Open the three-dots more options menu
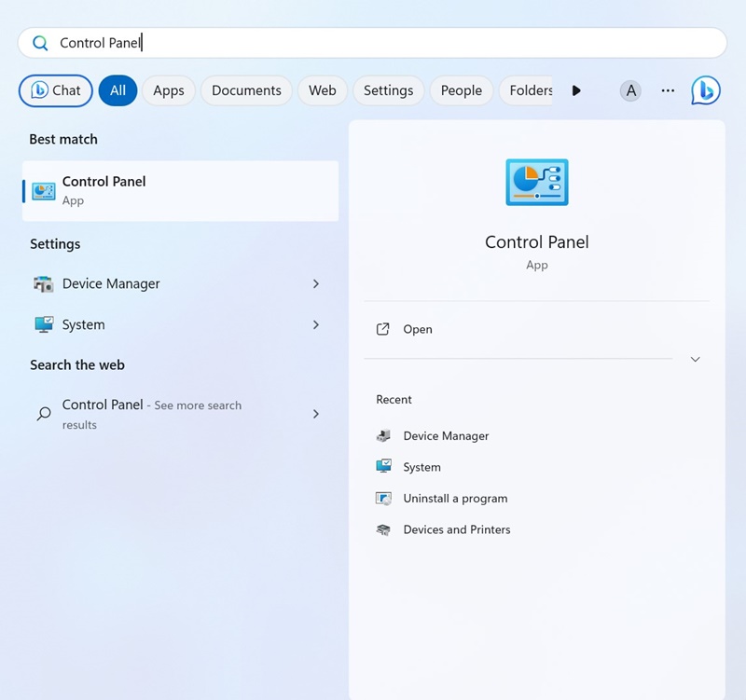This screenshot has width=746, height=700. click(668, 90)
